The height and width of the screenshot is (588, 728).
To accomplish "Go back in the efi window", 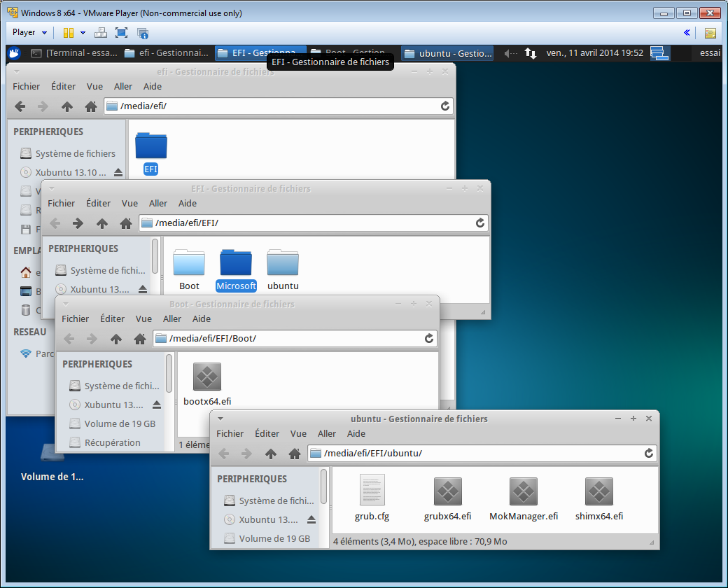I will 20,106.
